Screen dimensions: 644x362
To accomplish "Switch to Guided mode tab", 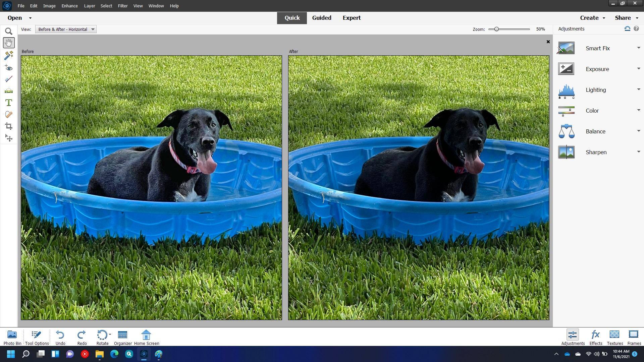I will click(321, 18).
